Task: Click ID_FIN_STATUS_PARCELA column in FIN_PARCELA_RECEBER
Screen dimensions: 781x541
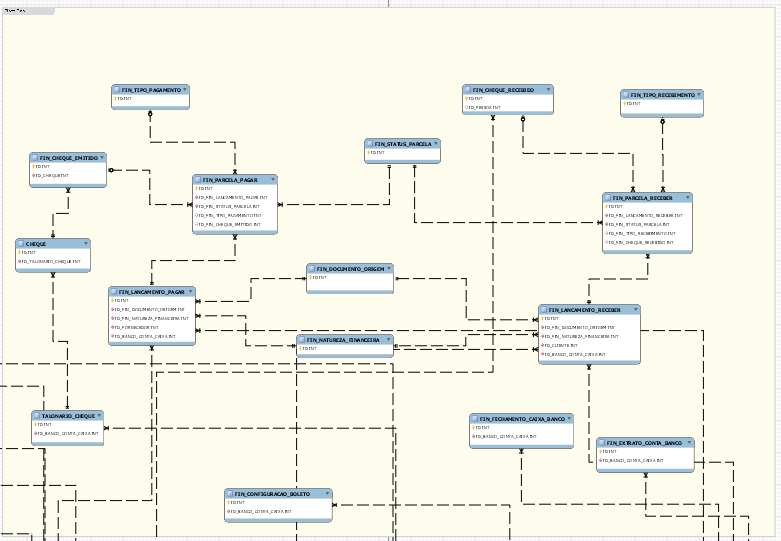Action: [x=647, y=224]
